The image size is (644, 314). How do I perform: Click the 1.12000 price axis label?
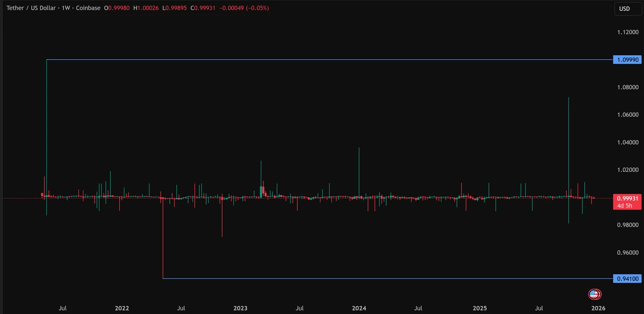pos(627,32)
